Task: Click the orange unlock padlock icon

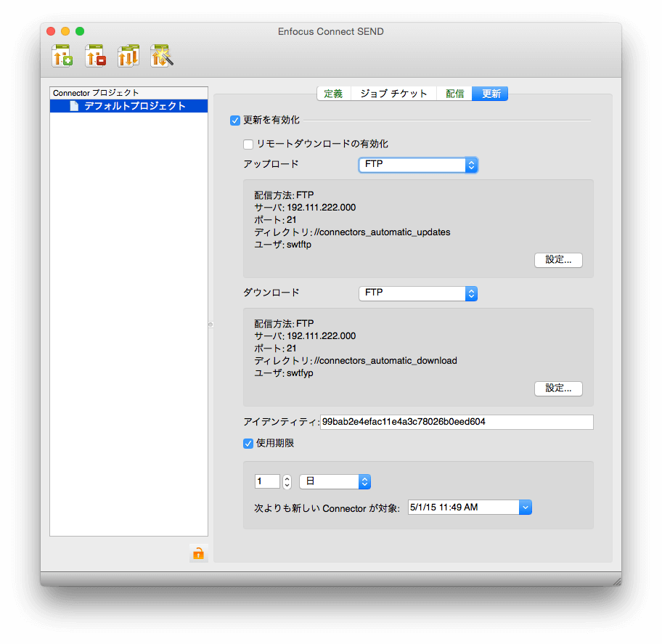Action: tap(198, 553)
